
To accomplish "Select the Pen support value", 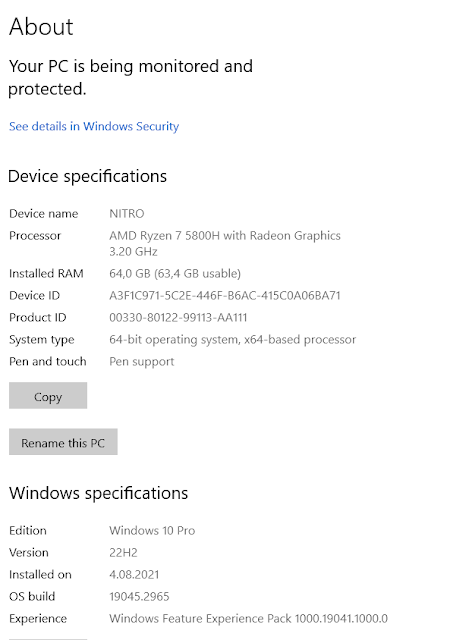I will click(142, 362).
